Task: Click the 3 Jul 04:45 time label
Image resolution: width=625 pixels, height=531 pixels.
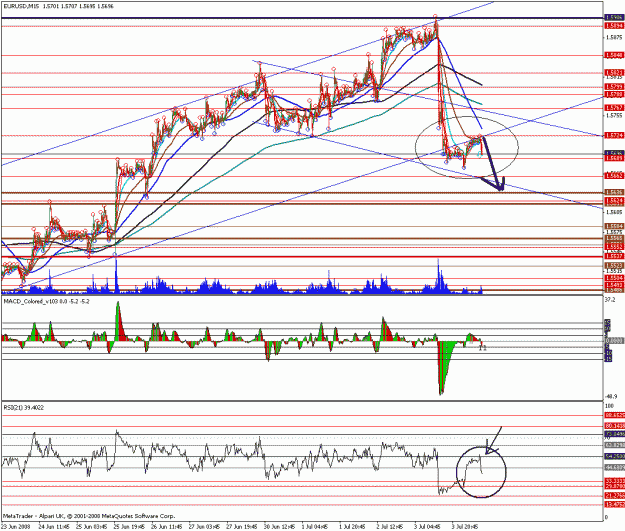Action: [428, 527]
